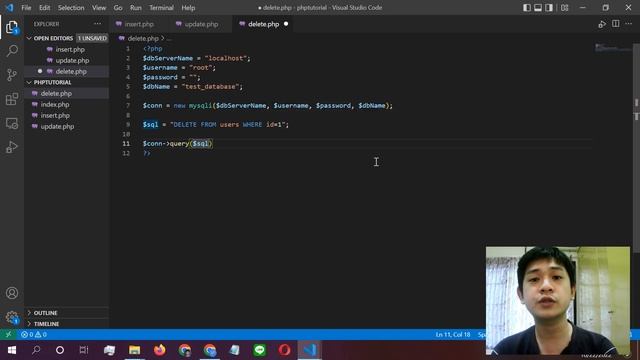This screenshot has height=360, width=640.
Task: Open index.php in PHPTUTORIAL folder
Action: [x=67, y=104]
